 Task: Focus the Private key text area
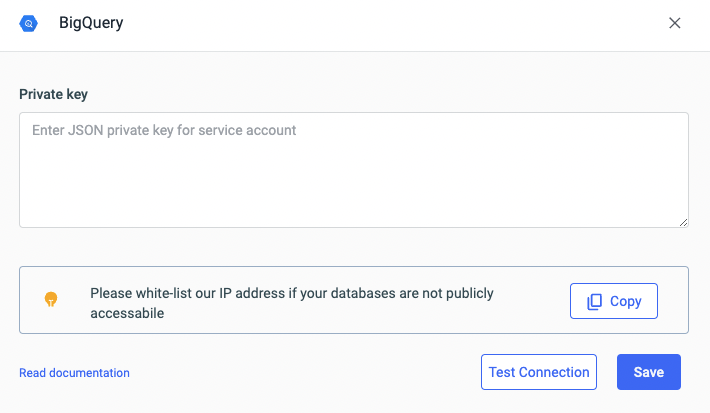(x=353, y=169)
